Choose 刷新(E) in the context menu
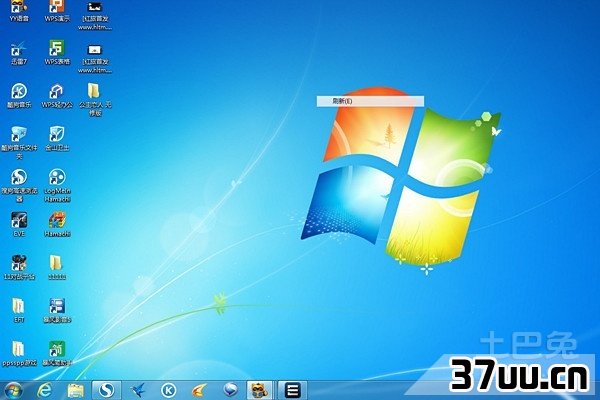This screenshot has height=400, width=600. pyautogui.click(x=370, y=101)
